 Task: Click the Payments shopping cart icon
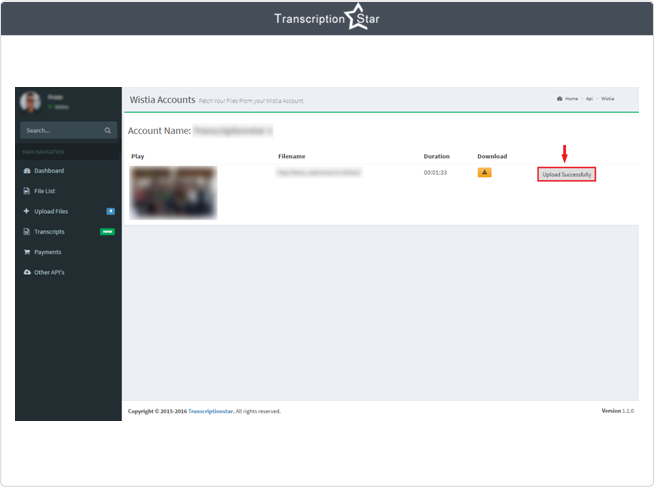27,252
